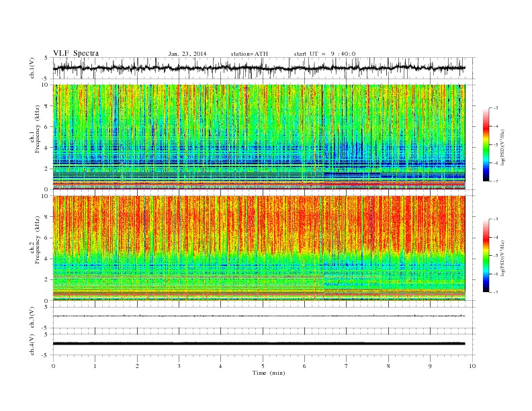Click the time axis tick label "5"
This screenshot has height=411, width=532.
pos(263,366)
